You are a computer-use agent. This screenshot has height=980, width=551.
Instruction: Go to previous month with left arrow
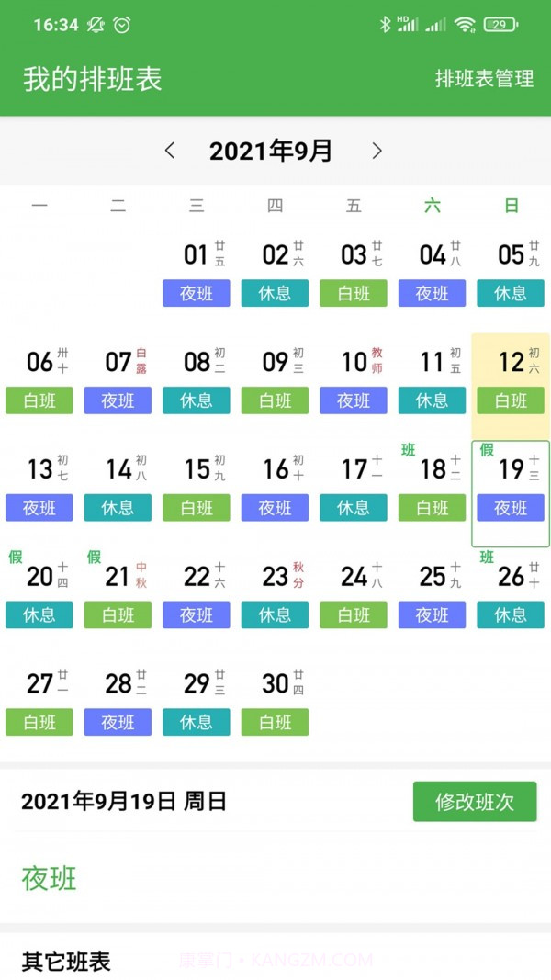point(170,151)
